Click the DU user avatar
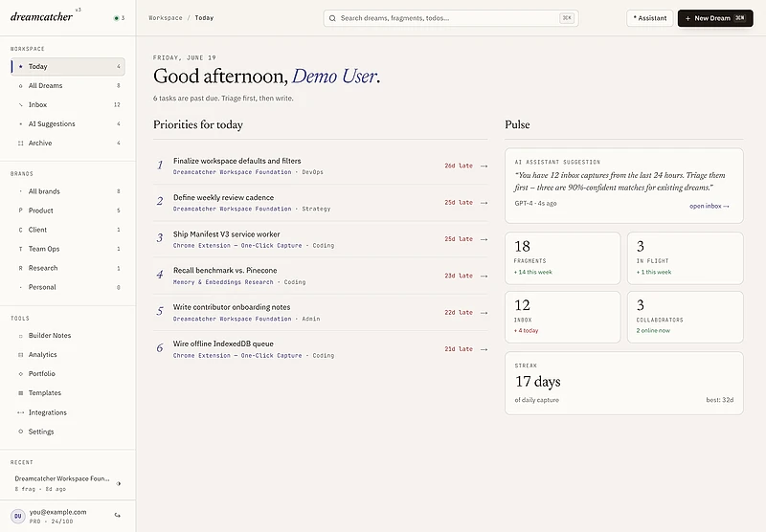 (x=18, y=516)
